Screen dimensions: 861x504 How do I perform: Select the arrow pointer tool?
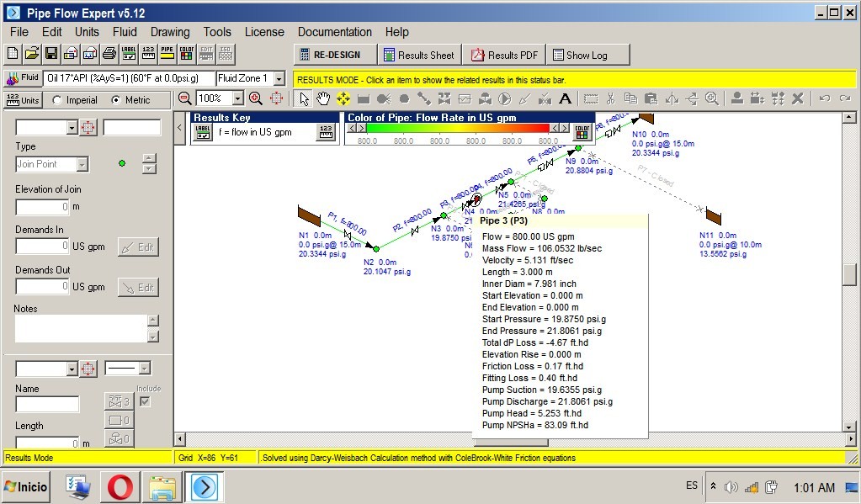point(304,98)
